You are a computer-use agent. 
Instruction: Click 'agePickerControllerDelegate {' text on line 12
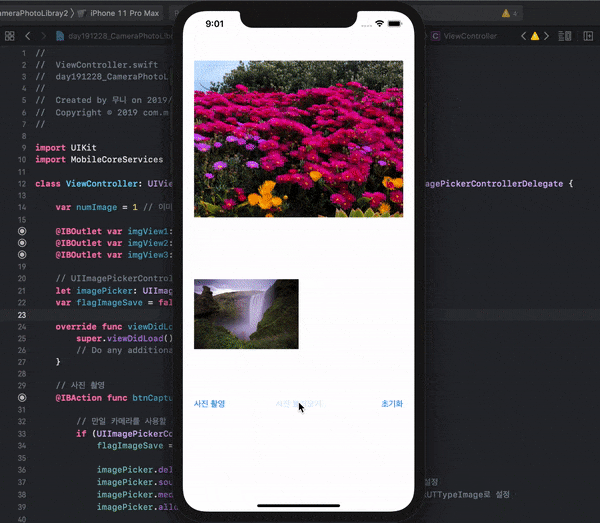[x=499, y=184]
